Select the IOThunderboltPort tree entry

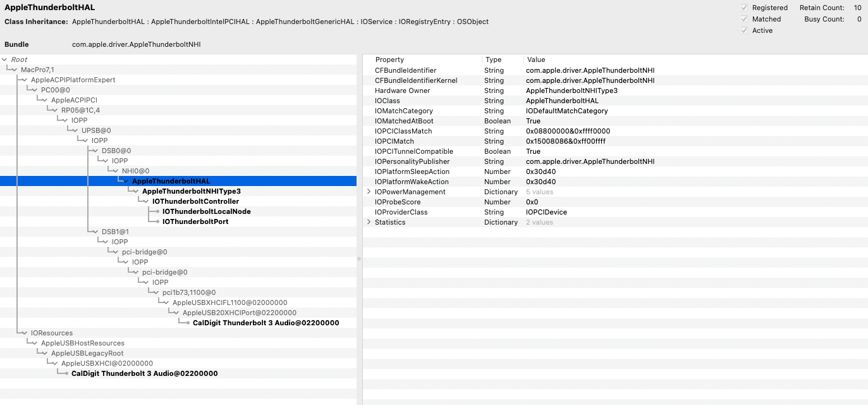pyautogui.click(x=195, y=221)
